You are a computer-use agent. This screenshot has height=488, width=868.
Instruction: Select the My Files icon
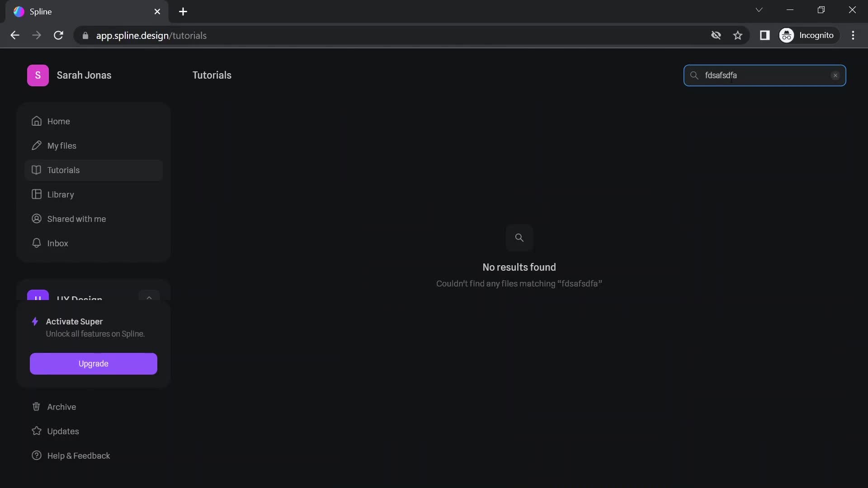pos(36,146)
